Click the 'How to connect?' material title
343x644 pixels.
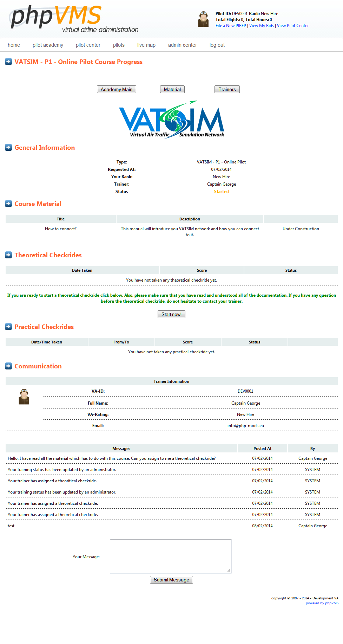tap(61, 229)
